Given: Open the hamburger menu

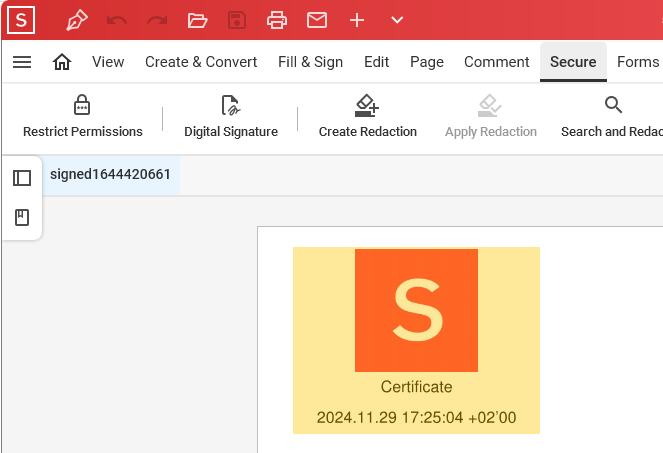Looking at the screenshot, I should coord(22,62).
